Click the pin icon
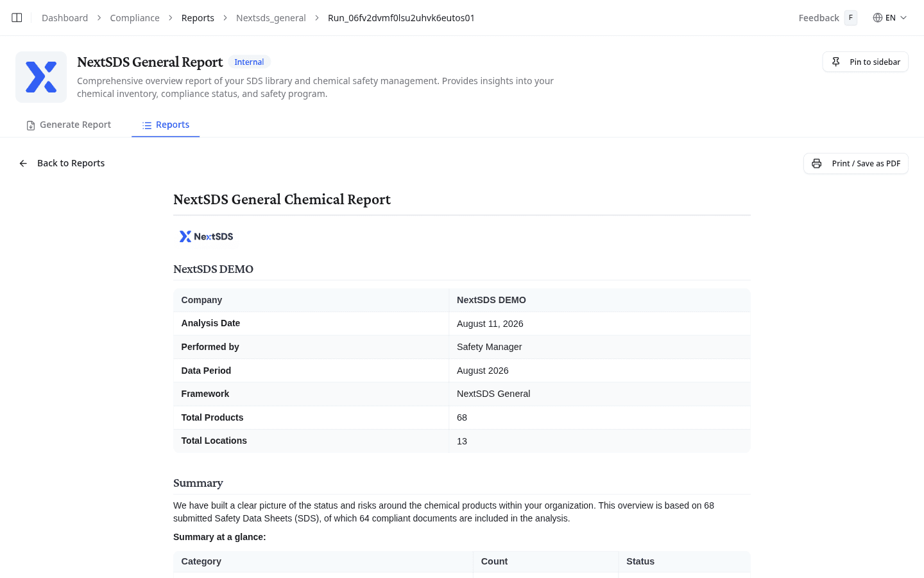 point(836,62)
